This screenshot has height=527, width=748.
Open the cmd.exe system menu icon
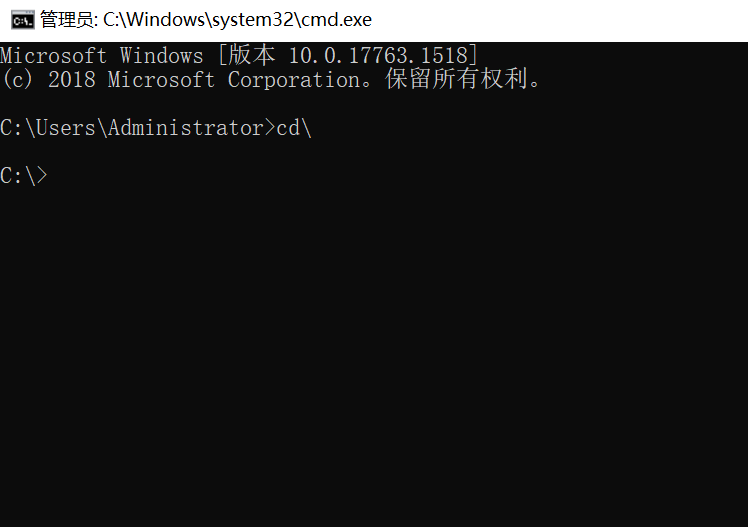coord(23,20)
